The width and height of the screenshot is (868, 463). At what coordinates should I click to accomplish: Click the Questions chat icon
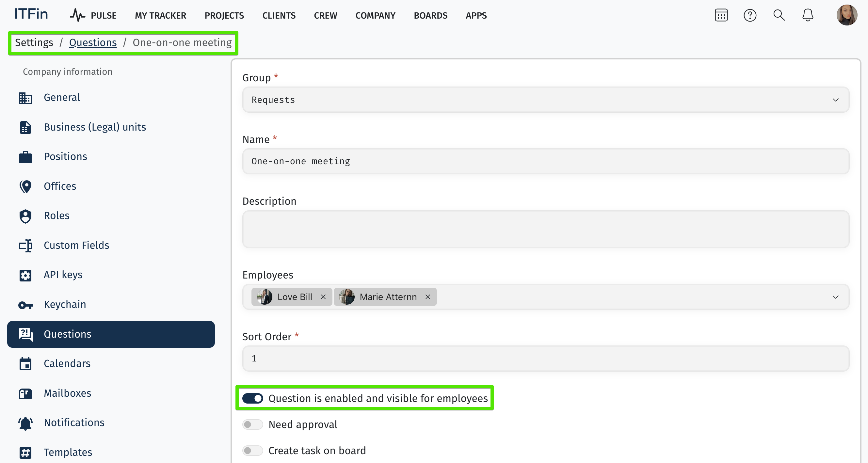coord(25,334)
